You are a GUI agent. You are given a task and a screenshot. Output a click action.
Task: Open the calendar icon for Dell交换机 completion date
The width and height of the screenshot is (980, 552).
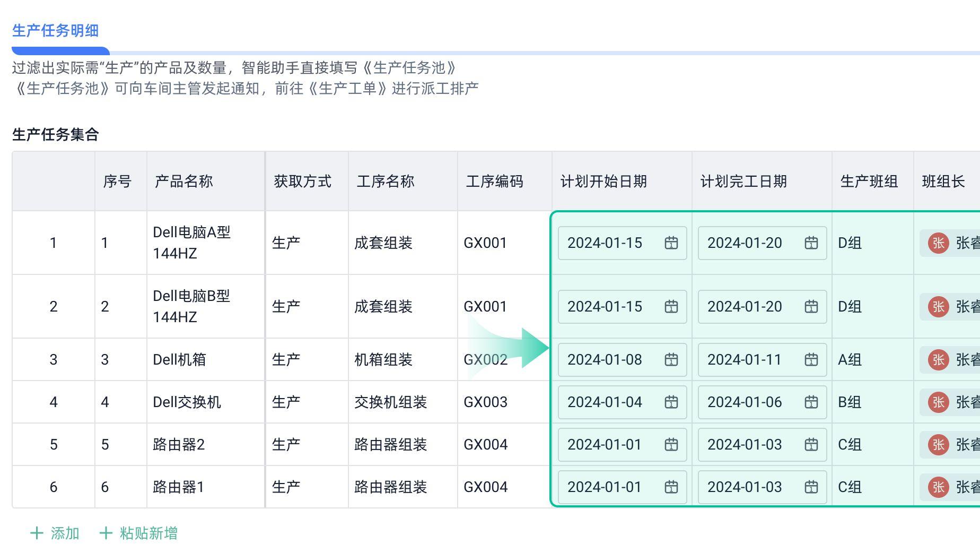[x=811, y=402]
